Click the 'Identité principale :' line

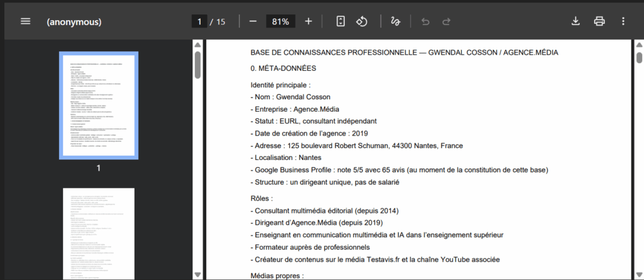click(x=280, y=85)
